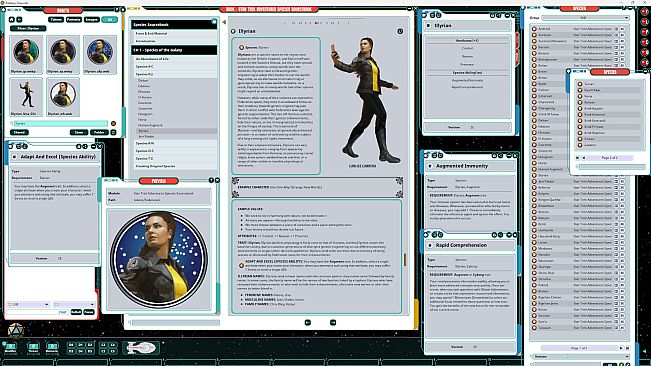This screenshot has width=651, height=366.
Task: Collapse the book contents sidebar arrow
Action: pos(224,22)
